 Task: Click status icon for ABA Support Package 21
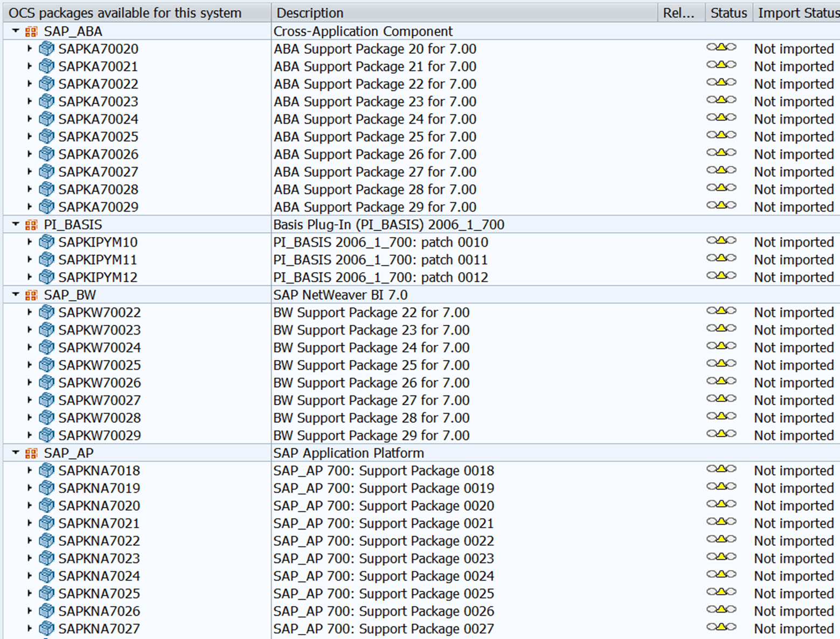pos(721,65)
